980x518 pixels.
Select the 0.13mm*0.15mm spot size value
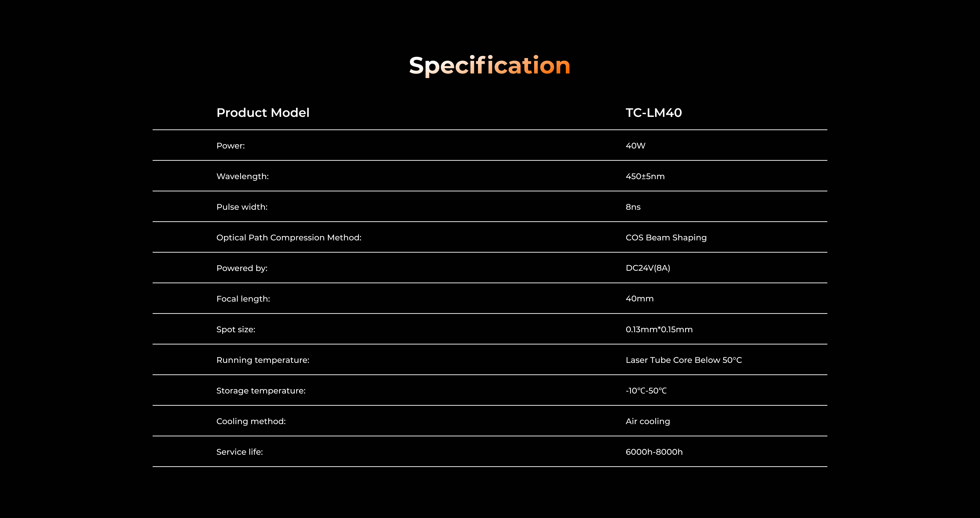pos(659,329)
